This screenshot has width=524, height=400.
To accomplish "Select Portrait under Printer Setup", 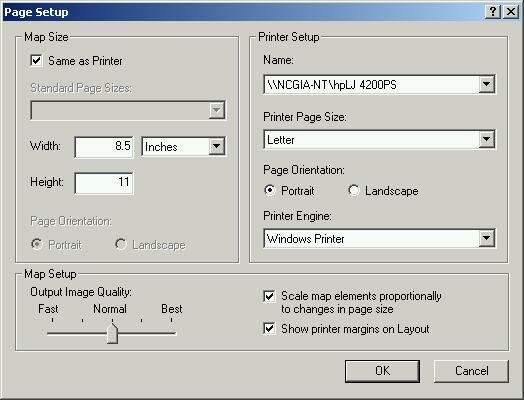I will coord(270,190).
